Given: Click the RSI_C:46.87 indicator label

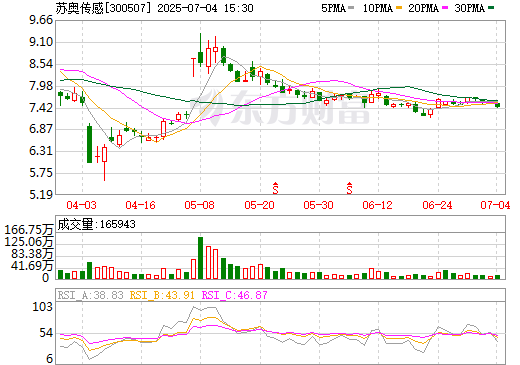Looking at the screenshot, I should coord(235,295).
